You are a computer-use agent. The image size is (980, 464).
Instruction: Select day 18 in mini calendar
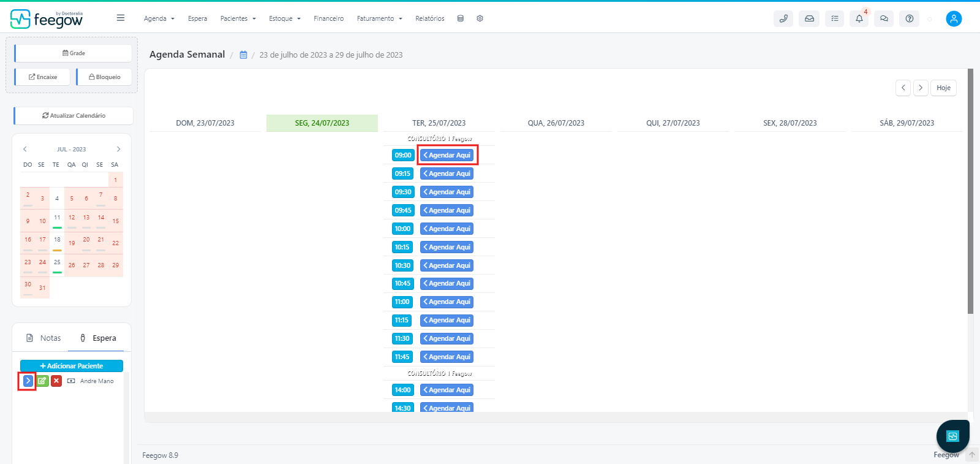pos(57,242)
